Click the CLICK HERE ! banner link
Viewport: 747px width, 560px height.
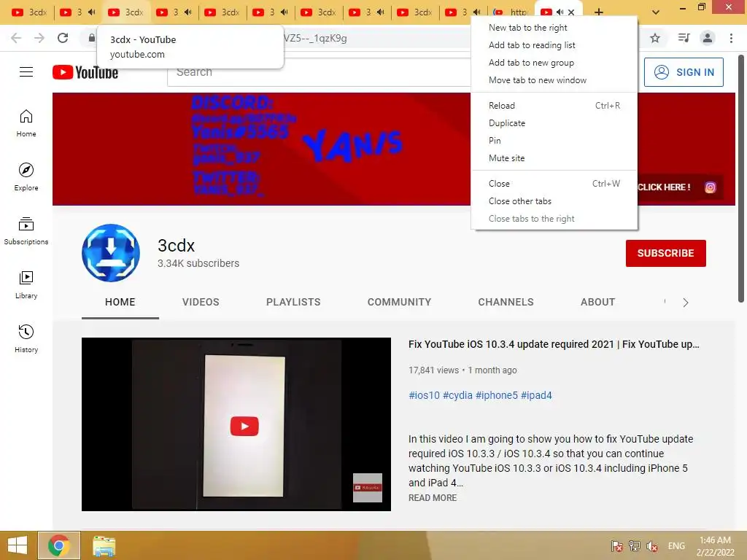[664, 187]
